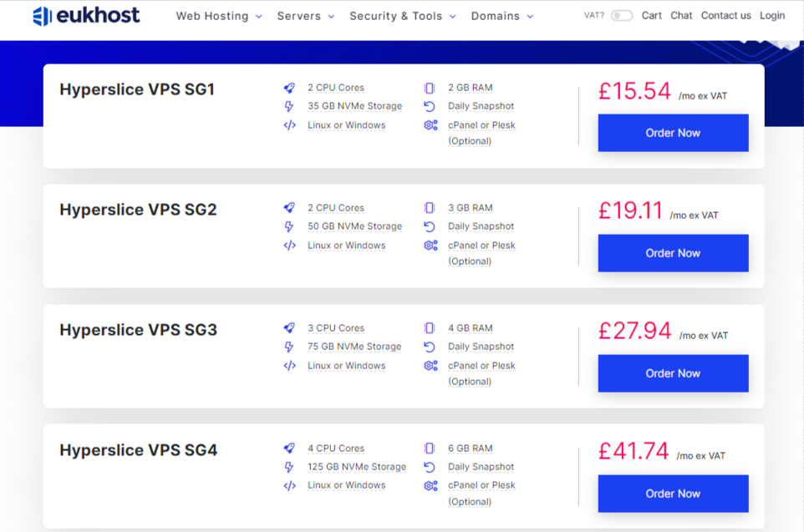Image resolution: width=804 pixels, height=532 pixels.
Task: Click the RAM chip icon in the SG1 plan
Action: (430, 88)
